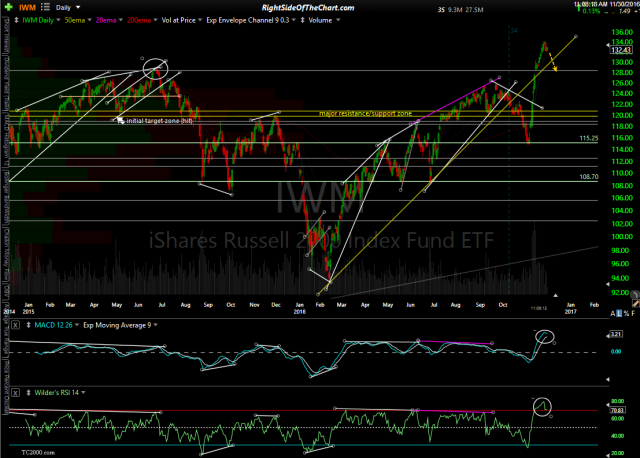The height and width of the screenshot is (458, 640).
Task: Click the 132.43 current price marker
Action: [x=621, y=50]
